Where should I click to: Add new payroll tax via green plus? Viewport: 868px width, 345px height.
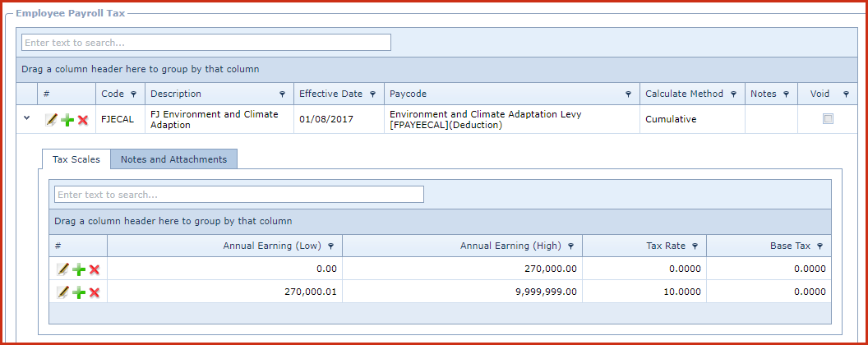coord(67,120)
